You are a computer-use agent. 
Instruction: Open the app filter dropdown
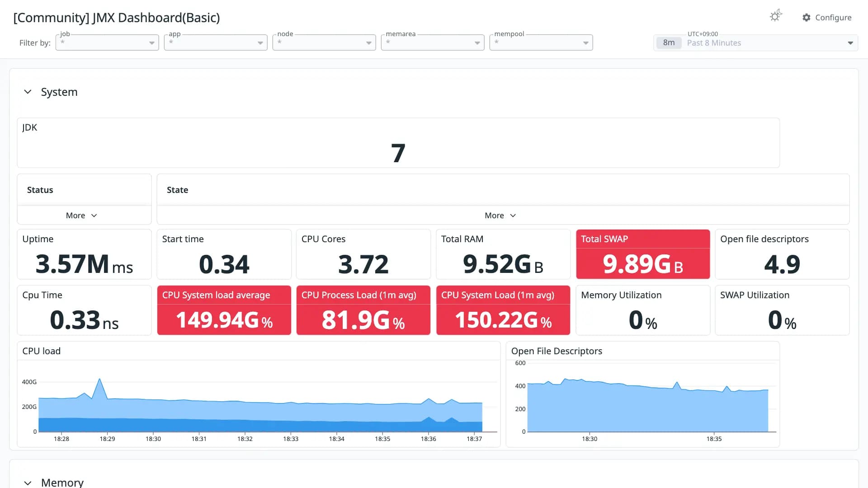point(216,42)
